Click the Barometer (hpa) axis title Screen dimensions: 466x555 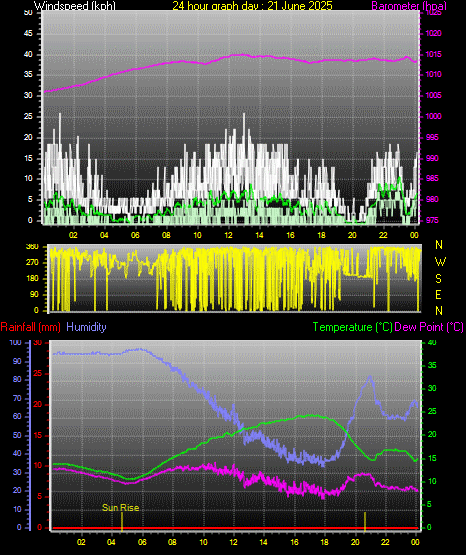[409, 6]
